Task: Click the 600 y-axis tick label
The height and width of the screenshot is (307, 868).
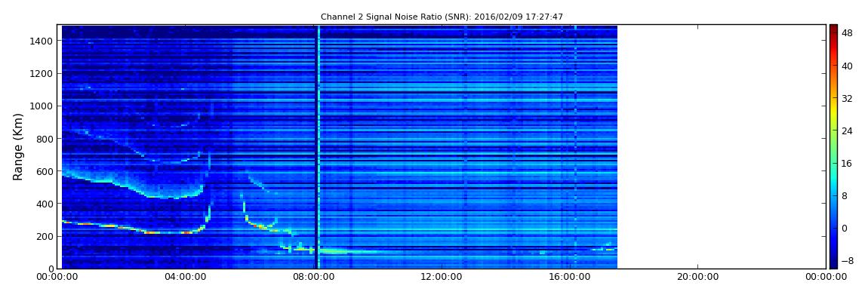Action: click(45, 171)
